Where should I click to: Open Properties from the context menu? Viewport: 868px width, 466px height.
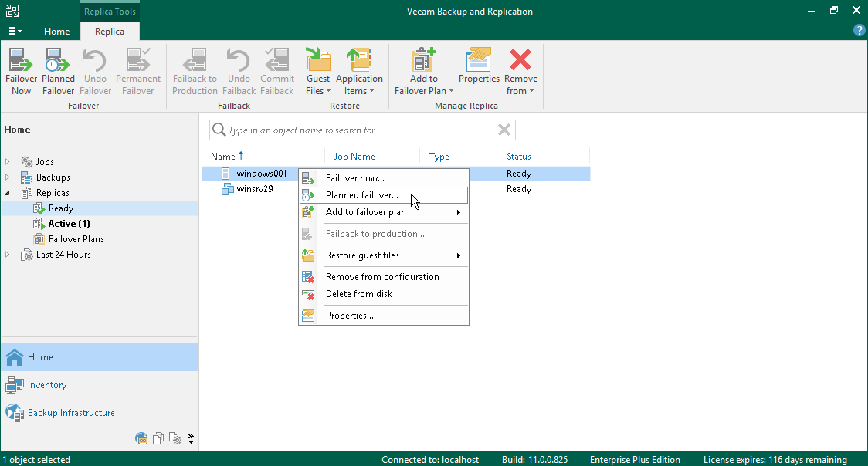pos(384,316)
